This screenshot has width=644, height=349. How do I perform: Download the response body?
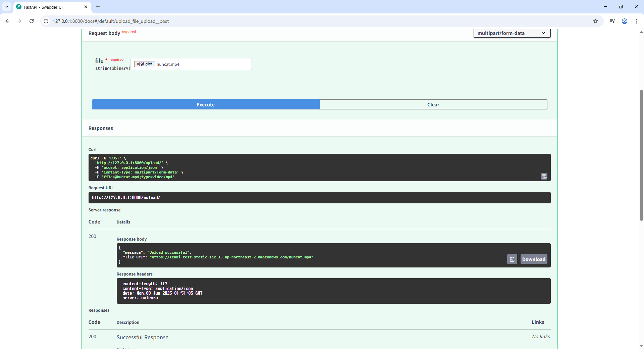(x=534, y=259)
